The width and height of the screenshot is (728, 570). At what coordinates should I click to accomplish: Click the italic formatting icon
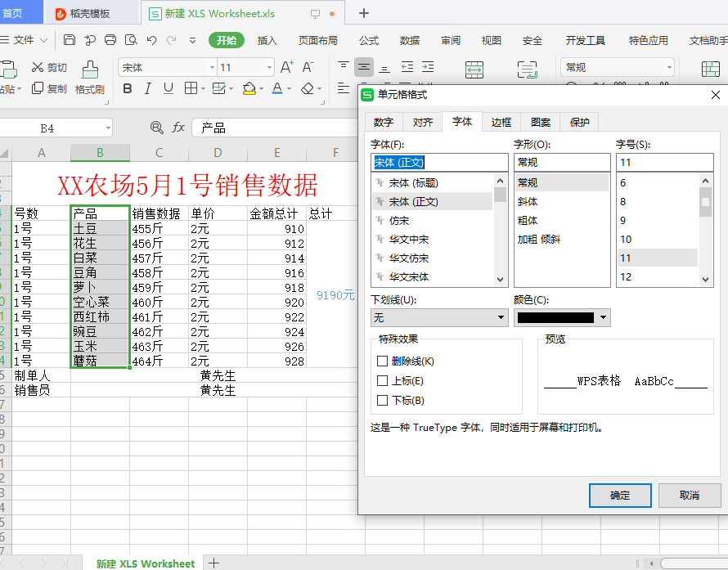[147, 88]
